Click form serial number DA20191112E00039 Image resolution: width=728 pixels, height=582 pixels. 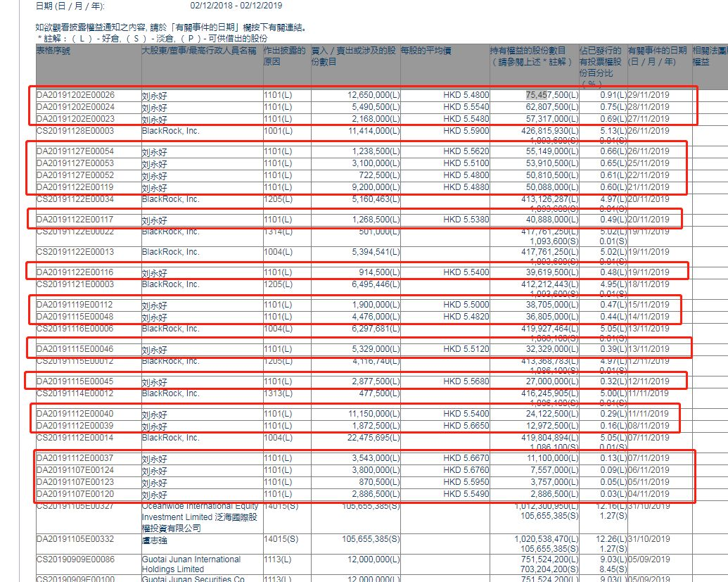click(x=75, y=426)
